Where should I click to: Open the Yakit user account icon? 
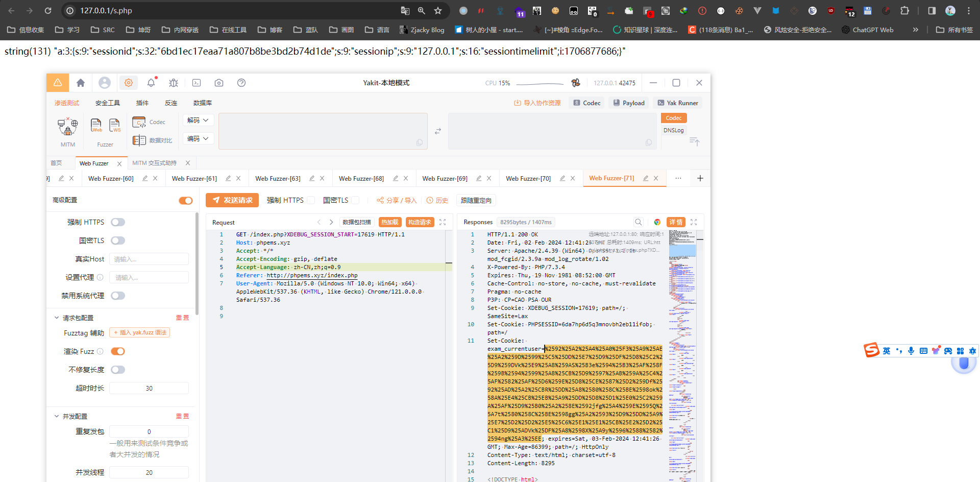105,83
